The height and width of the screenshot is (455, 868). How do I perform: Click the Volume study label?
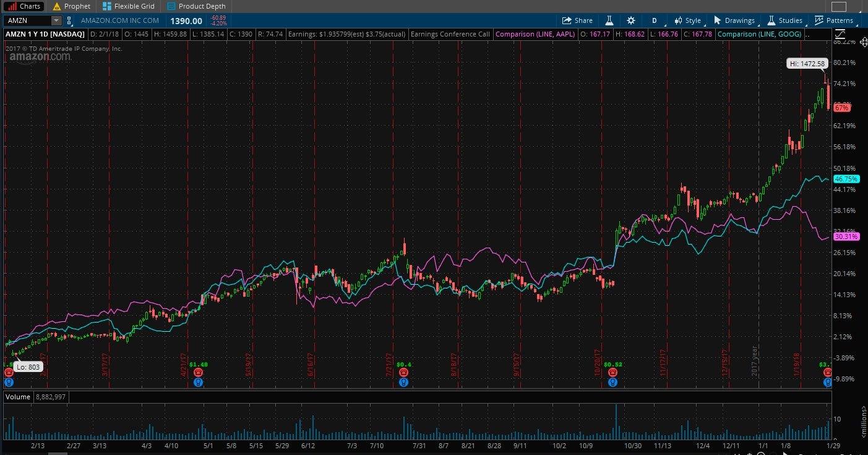point(19,397)
